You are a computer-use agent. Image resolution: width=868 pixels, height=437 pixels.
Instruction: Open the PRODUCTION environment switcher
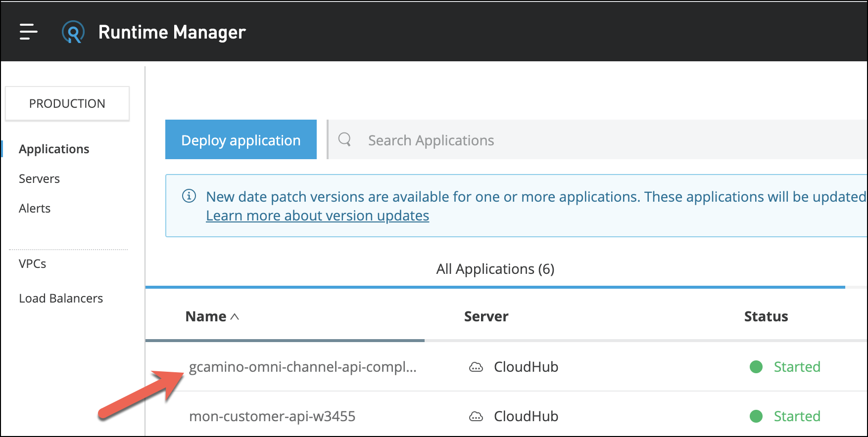tap(67, 103)
